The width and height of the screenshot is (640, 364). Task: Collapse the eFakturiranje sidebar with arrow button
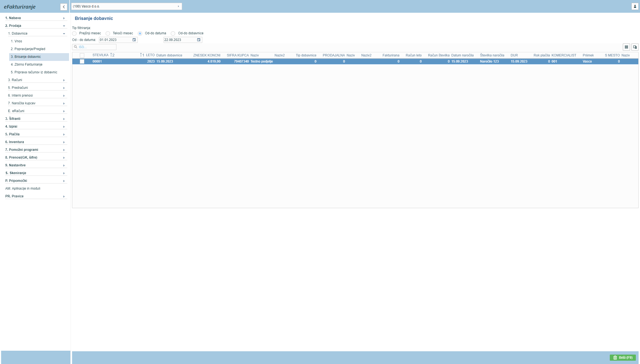[64, 7]
